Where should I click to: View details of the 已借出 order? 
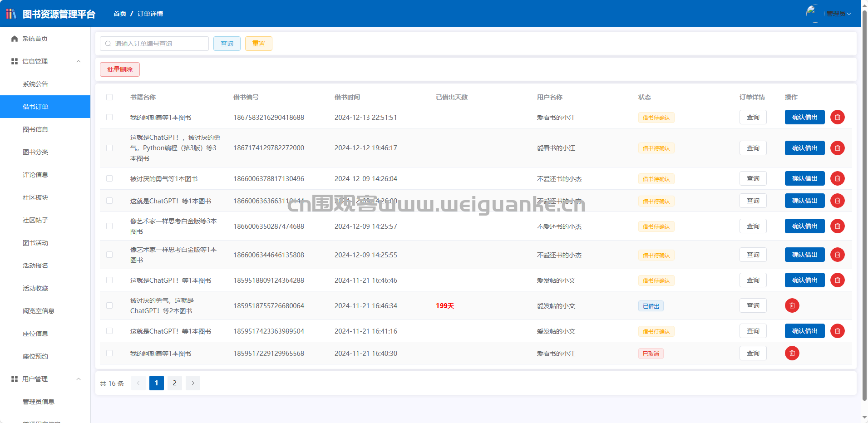(753, 305)
